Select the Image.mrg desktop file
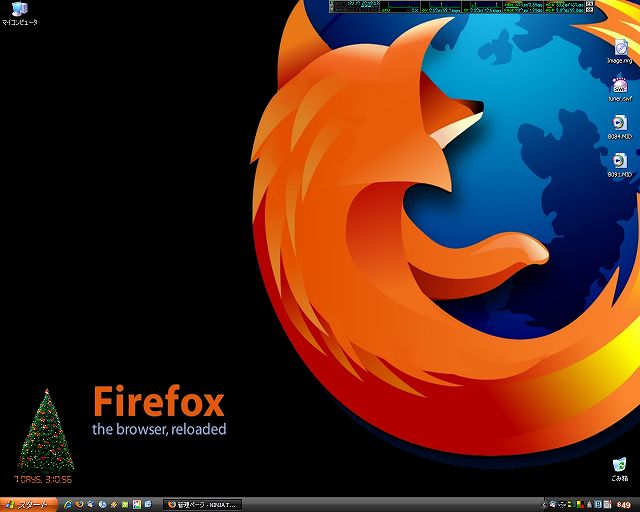Image resolution: width=640 pixels, height=512 pixels. pos(620,52)
